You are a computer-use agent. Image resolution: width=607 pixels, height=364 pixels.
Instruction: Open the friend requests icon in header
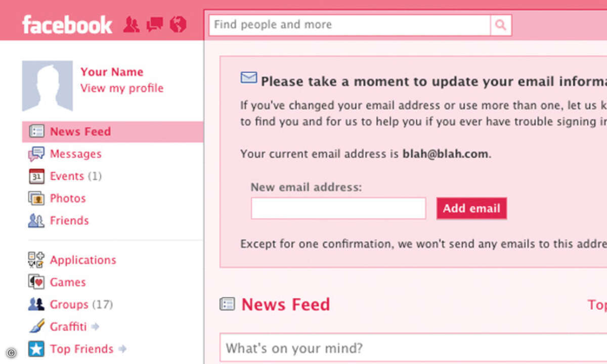pos(132,25)
